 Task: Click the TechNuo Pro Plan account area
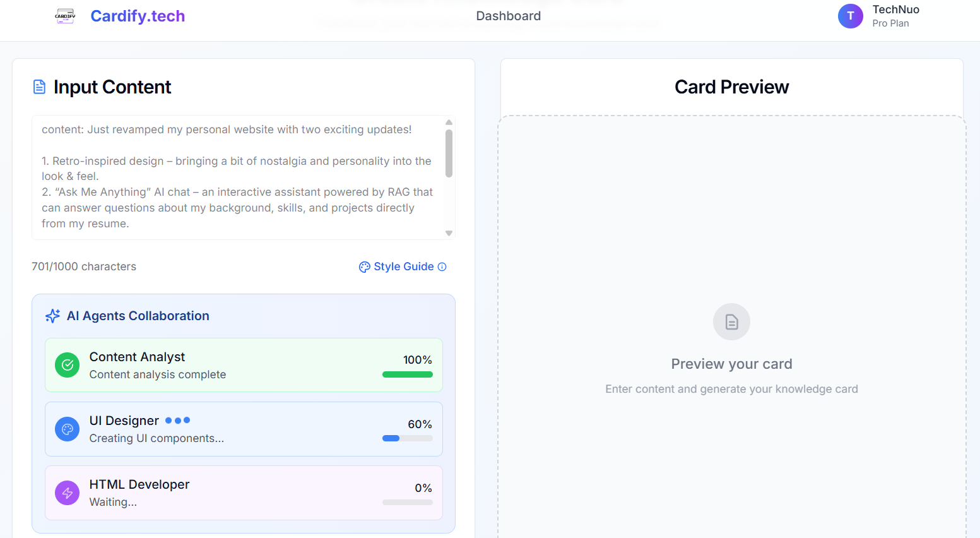pos(896,16)
